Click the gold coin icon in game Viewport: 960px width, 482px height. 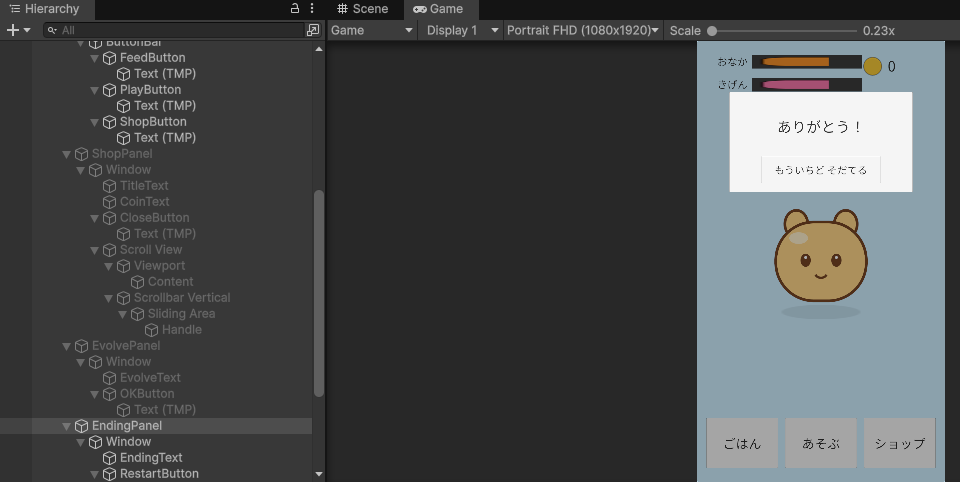(872, 66)
